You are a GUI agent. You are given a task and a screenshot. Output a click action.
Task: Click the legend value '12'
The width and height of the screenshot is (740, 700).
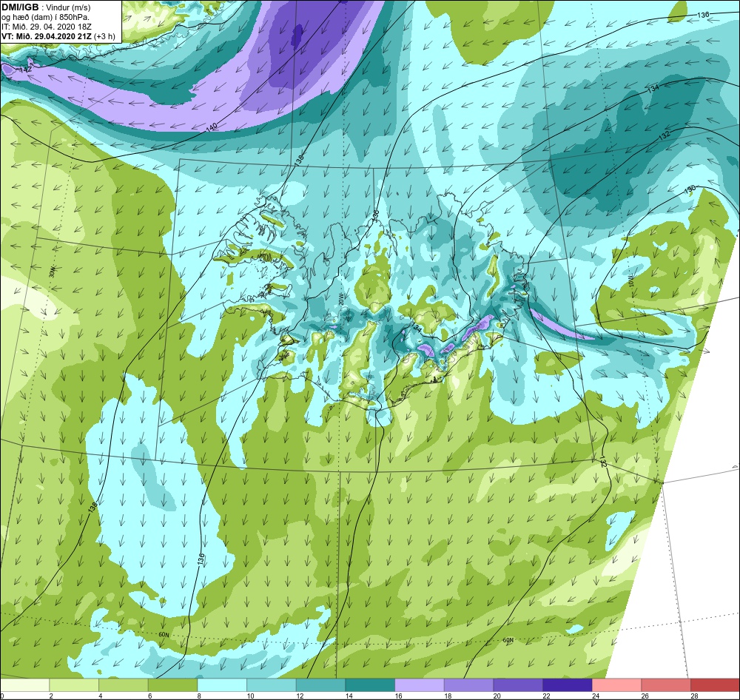(x=300, y=696)
